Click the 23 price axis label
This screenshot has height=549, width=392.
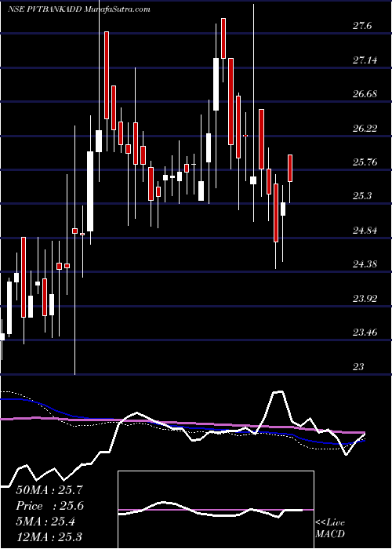pyautogui.click(x=358, y=366)
